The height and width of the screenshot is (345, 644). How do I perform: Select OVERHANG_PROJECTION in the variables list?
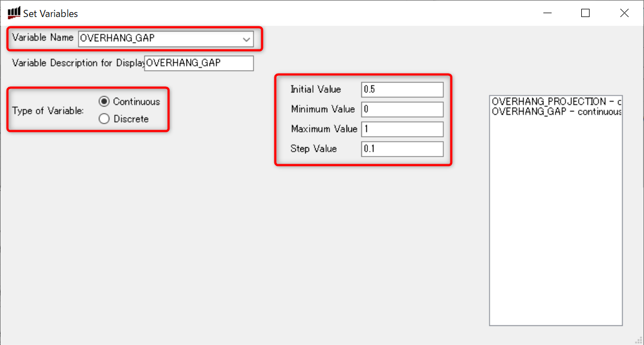(555, 102)
